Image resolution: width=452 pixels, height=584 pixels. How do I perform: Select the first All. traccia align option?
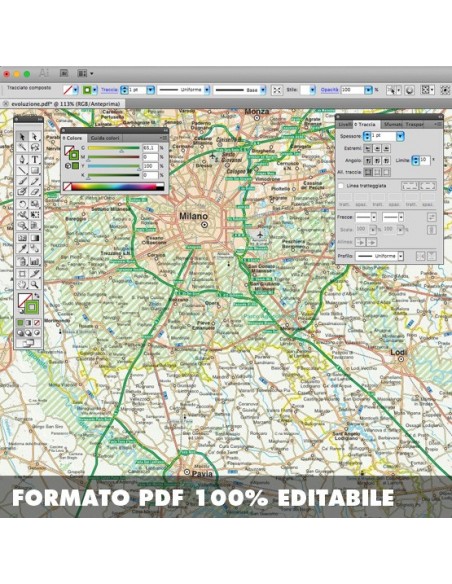(368, 172)
